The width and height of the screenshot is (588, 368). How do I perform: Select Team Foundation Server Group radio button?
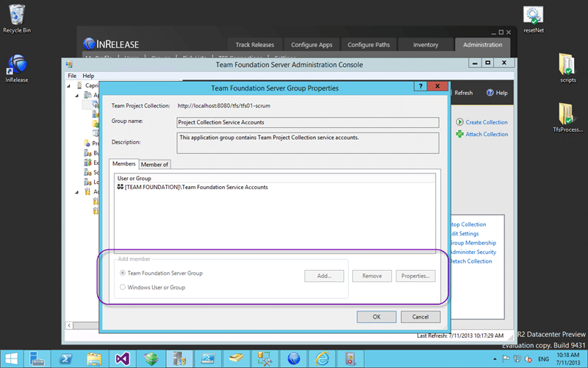[x=122, y=273]
